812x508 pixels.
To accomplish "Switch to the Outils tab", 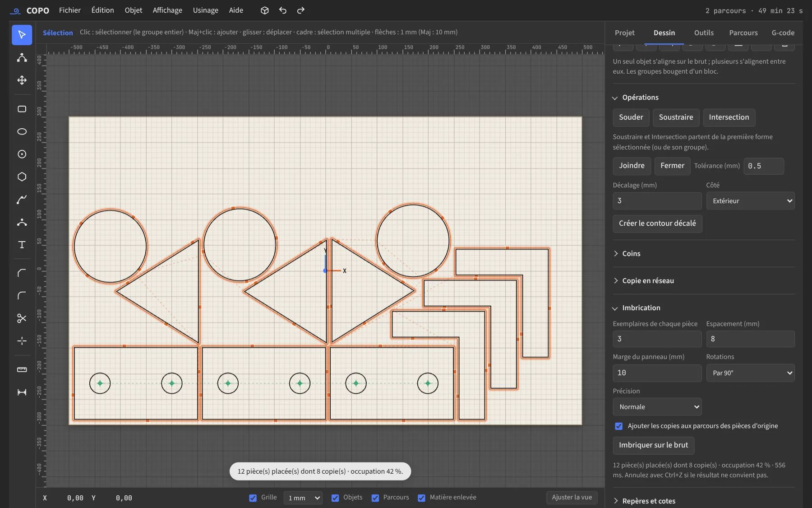I will coord(704,33).
